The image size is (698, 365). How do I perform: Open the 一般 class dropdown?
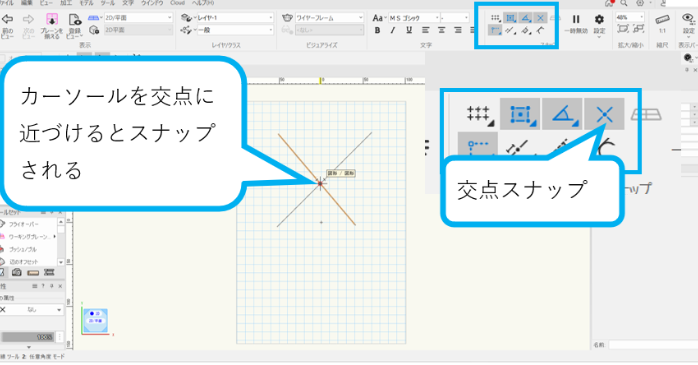[235, 30]
